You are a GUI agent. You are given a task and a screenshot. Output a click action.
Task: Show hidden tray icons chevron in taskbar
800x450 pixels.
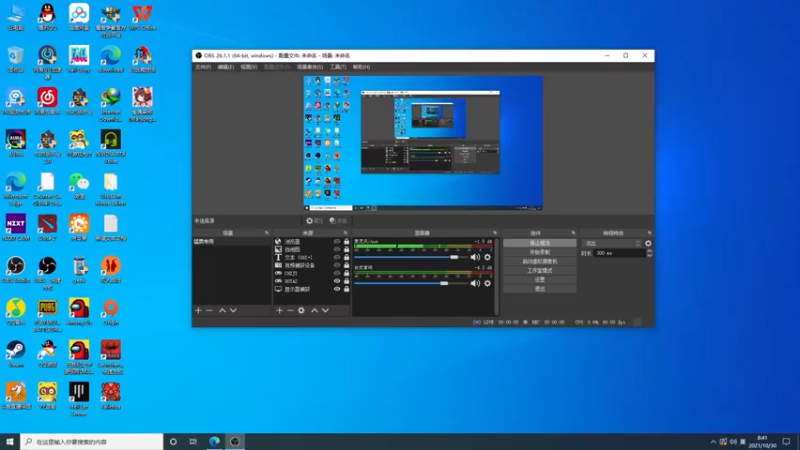713,442
